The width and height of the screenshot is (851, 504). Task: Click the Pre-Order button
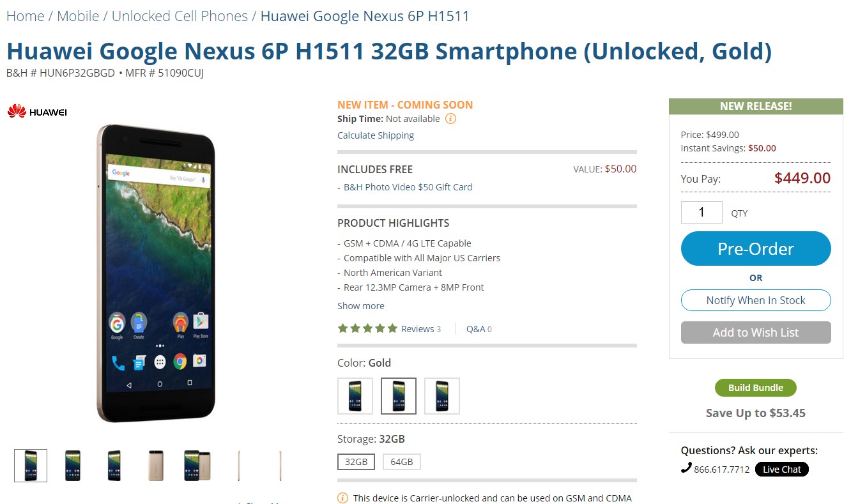tap(756, 248)
